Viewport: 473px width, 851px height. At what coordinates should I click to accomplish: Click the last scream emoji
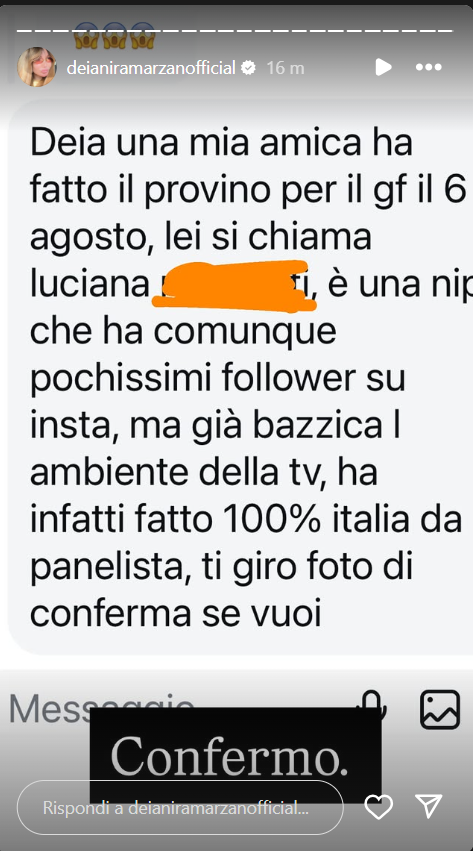point(143,36)
